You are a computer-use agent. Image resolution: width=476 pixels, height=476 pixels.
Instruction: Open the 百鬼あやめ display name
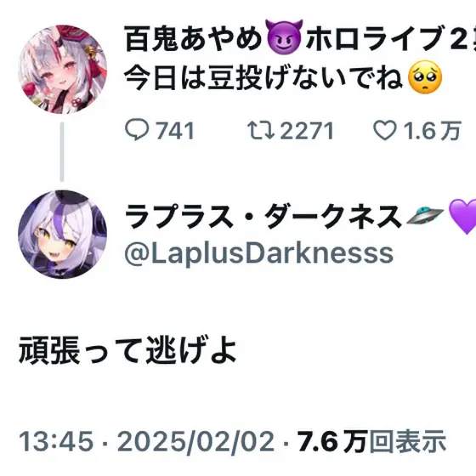pyautogui.click(x=193, y=38)
